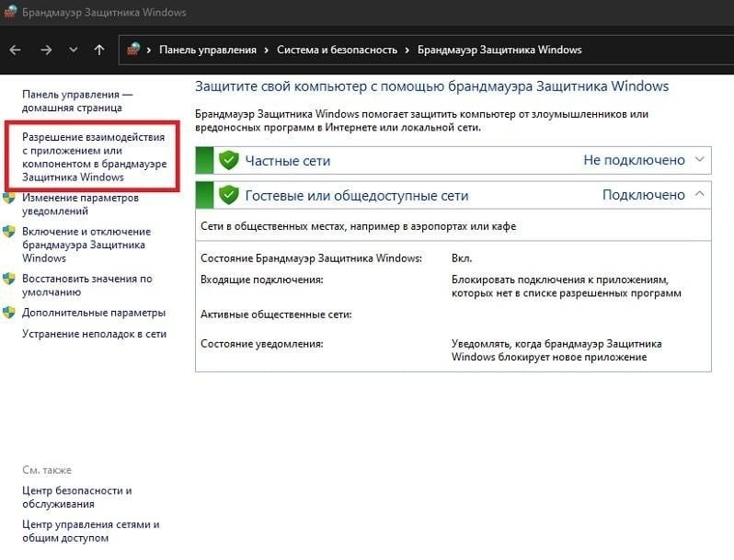The width and height of the screenshot is (734, 560).
Task: Click the firewall icon in address bar
Action: click(x=133, y=49)
